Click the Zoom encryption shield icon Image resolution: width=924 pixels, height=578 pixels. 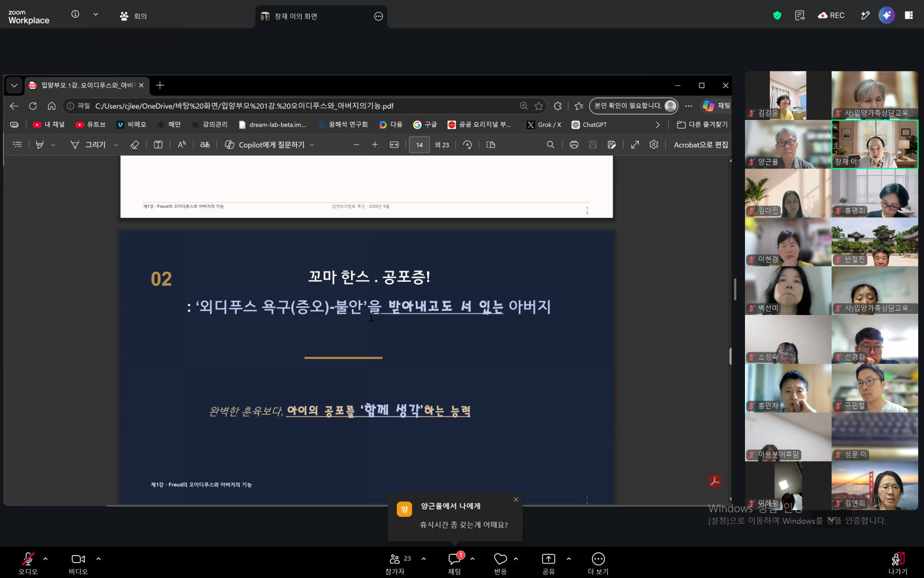coord(777,15)
